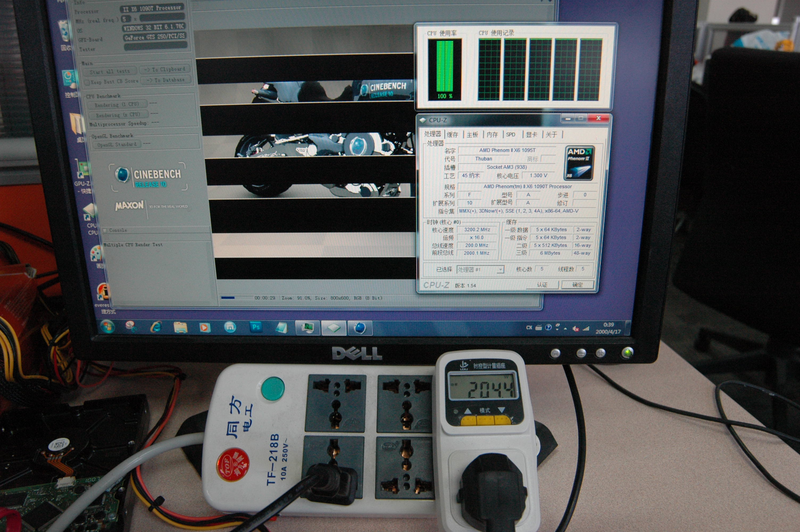Switch to CPU-Z taskbar button
The width and height of the screenshot is (800, 532).
click(334, 328)
